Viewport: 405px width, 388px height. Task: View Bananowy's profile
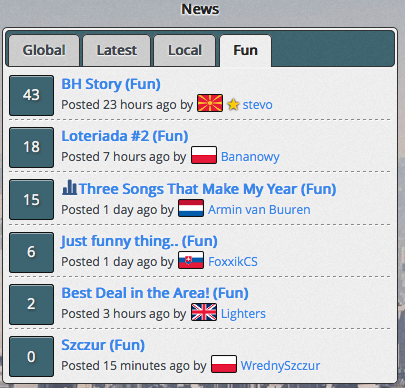(x=250, y=157)
